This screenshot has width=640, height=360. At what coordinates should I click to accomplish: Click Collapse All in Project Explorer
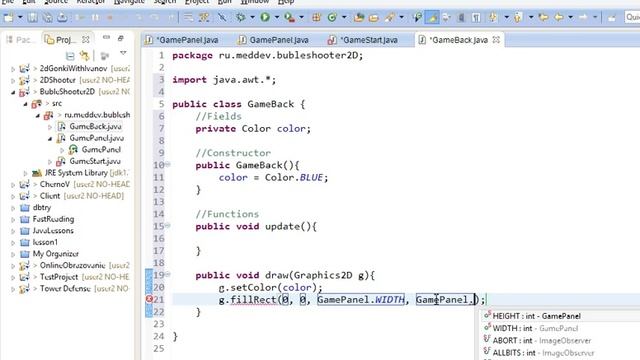(x=70, y=55)
